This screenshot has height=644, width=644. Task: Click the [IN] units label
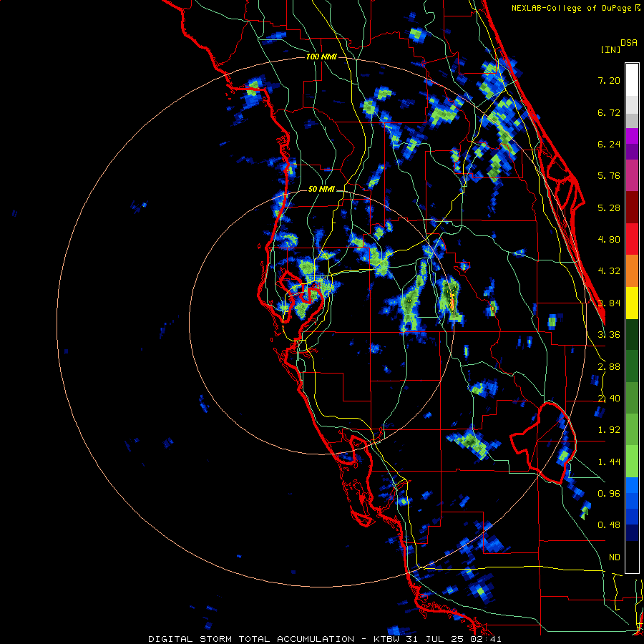pyautogui.click(x=610, y=49)
